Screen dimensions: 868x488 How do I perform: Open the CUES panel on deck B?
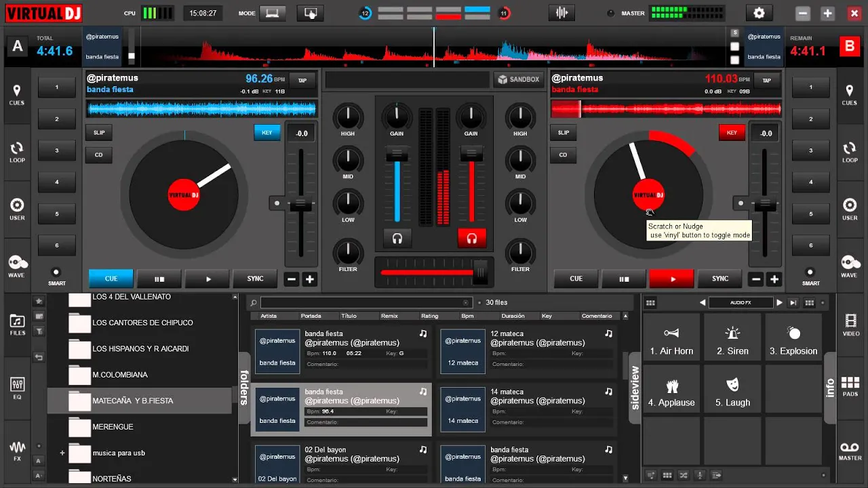pyautogui.click(x=850, y=95)
